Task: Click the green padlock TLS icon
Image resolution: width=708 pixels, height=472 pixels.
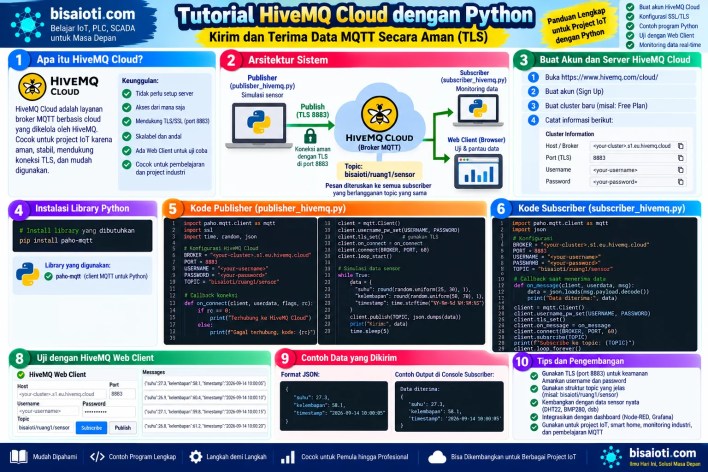Action: 310,136
